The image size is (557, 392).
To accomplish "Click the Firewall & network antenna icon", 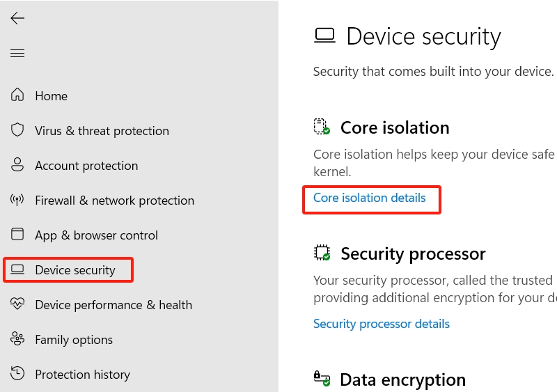I will tap(18, 200).
